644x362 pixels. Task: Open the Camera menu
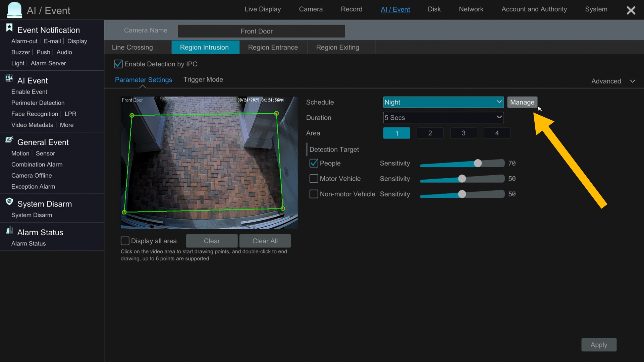pyautogui.click(x=311, y=9)
